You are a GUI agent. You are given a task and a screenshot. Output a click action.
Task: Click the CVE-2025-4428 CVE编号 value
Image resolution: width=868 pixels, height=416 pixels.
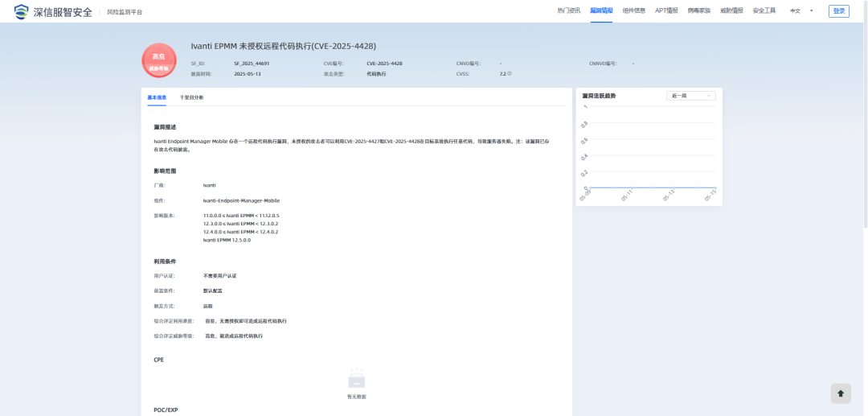click(384, 64)
